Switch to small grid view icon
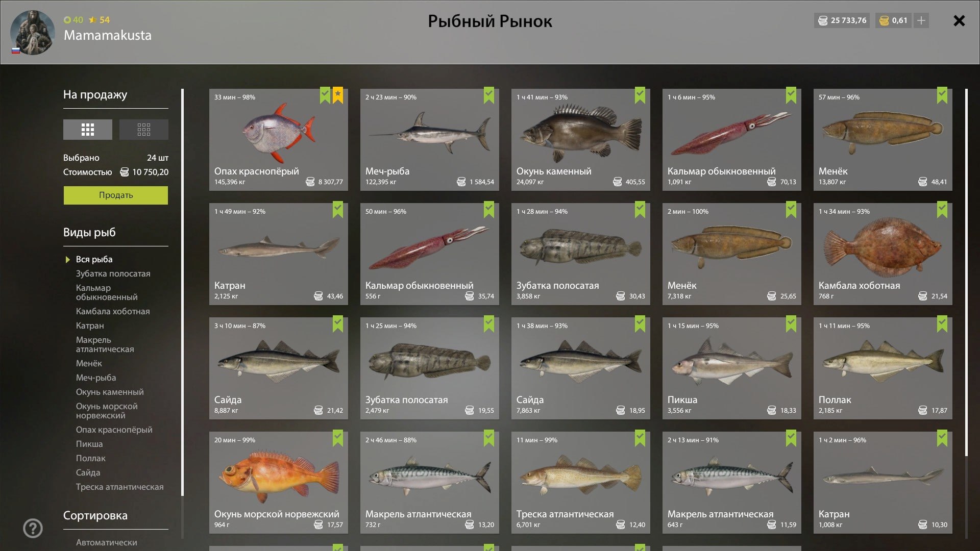 click(x=143, y=130)
